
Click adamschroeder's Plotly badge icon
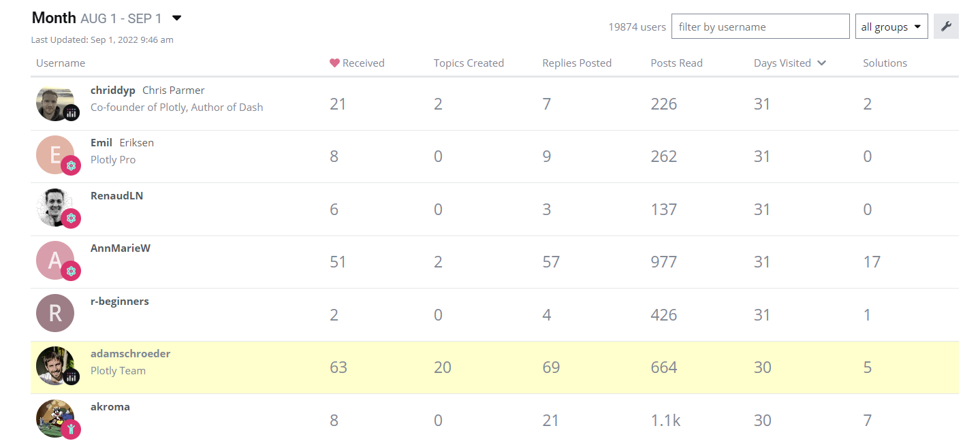point(72,376)
